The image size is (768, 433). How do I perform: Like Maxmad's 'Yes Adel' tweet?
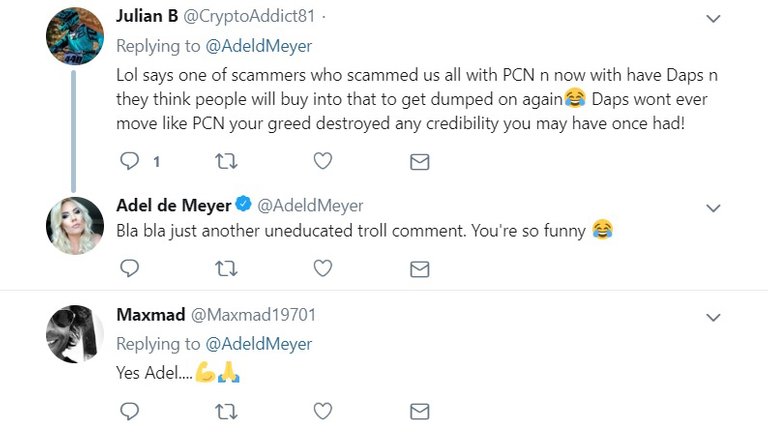(x=323, y=411)
